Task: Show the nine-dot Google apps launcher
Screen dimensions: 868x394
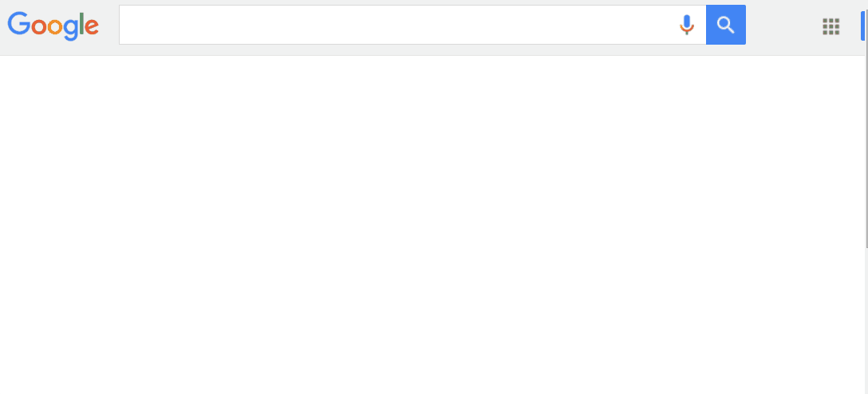Action: click(831, 26)
